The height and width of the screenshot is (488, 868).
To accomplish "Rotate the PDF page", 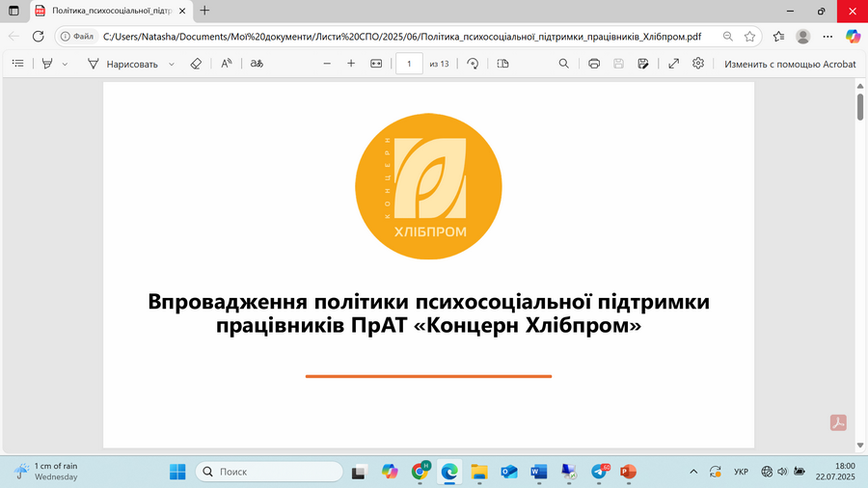I will tap(473, 64).
